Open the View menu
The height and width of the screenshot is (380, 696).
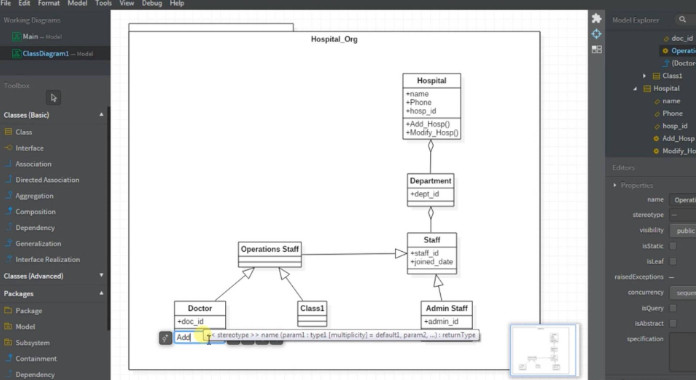[x=127, y=3]
